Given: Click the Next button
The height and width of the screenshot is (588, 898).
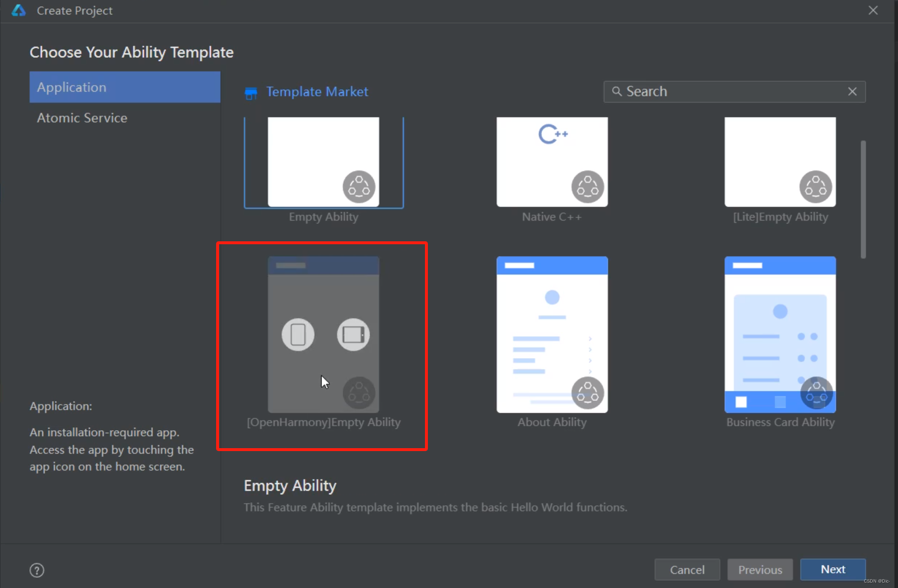Looking at the screenshot, I should click(833, 570).
